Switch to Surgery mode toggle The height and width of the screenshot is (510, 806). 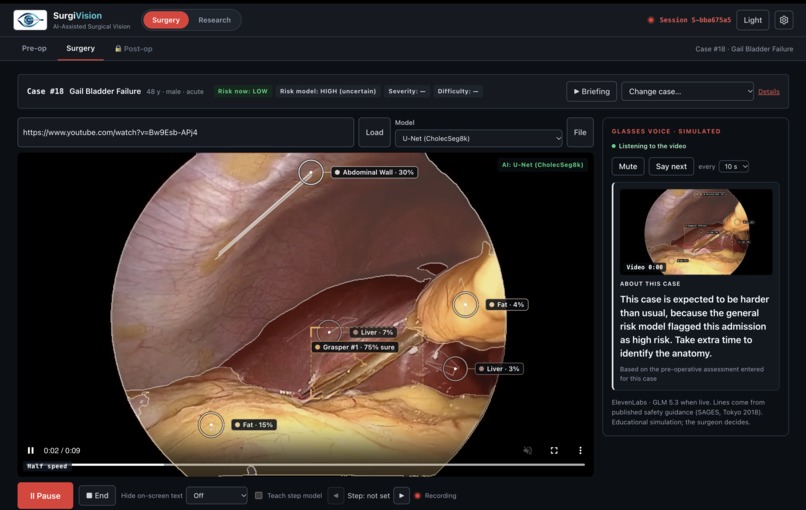click(x=166, y=20)
